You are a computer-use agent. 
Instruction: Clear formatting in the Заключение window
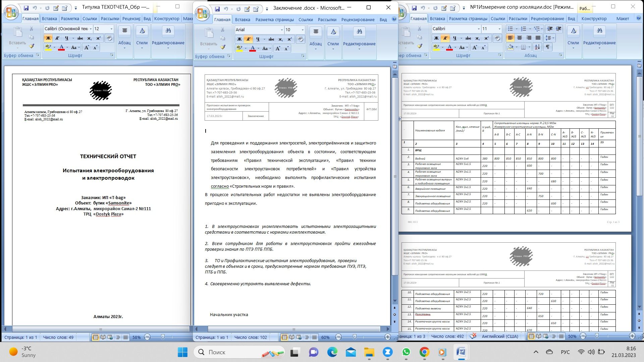(x=300, y=39)
